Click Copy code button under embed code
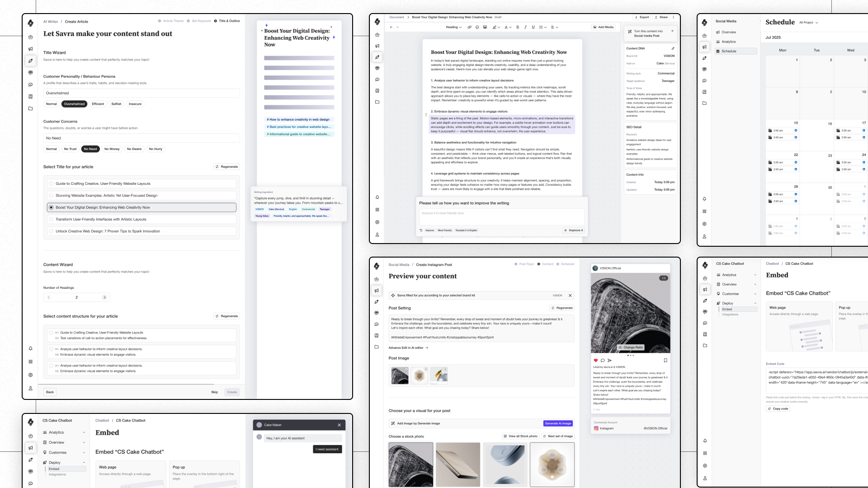Screen dimensions: 868x488 pyautogui.click(x=778, y=408)
